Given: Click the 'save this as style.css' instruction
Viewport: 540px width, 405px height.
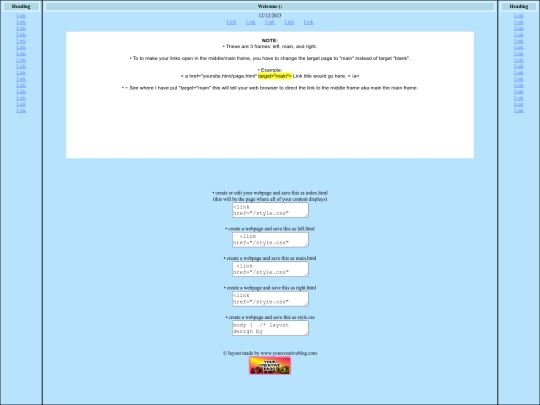Looking at the screenshot, I should [x=270, y=317].
